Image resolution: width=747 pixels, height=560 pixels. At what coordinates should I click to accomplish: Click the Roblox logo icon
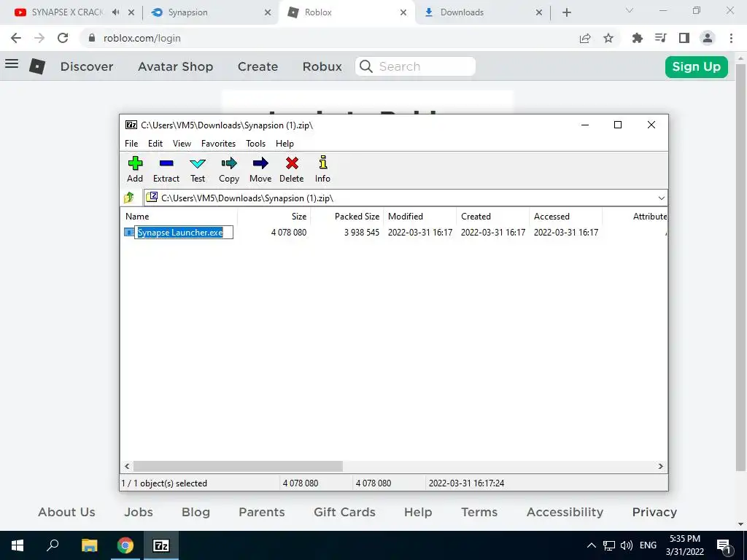click(x=37, y=66)
